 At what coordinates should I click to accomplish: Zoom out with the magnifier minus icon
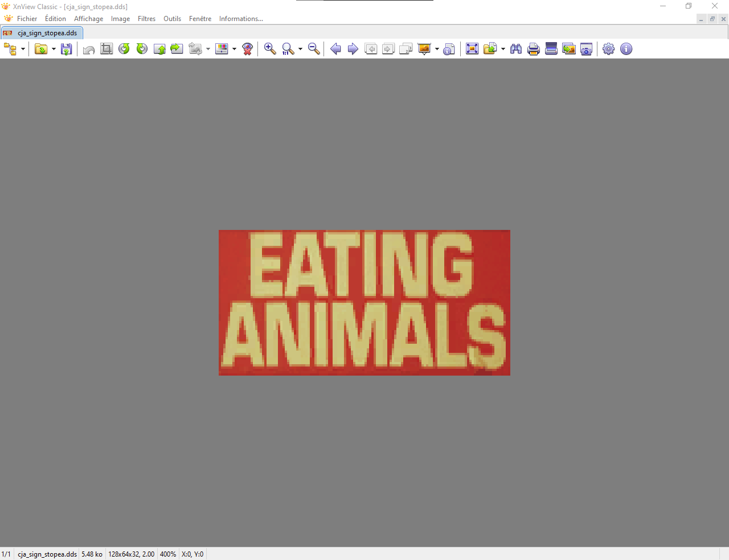pyautogui.click(x=314, y=49)
